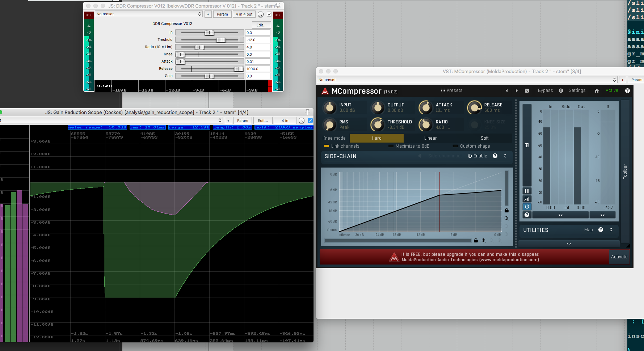The width and height of the screenshot is (644, 351).
Task: Click Edit... button in DDR Compressor
Action: click(x=261, y=25)
